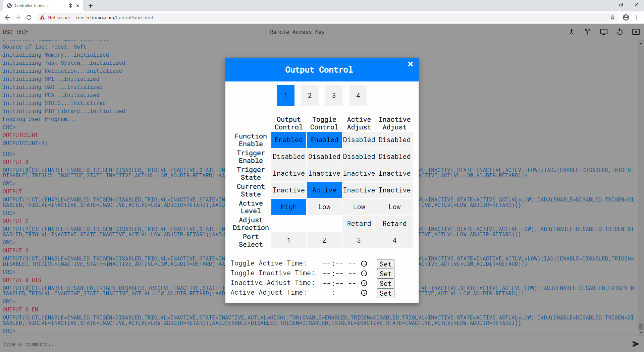Screen dimensions: 644x352
Task: Toggle Toggle Control Active Level Low
Action: (324, 207)
